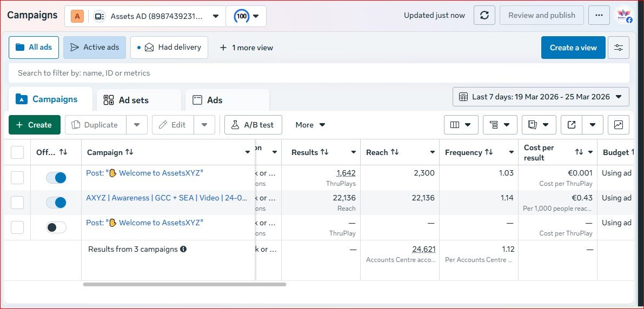Open the columns layout picker
The image size is (644, 309).
(x=461, y=125)
